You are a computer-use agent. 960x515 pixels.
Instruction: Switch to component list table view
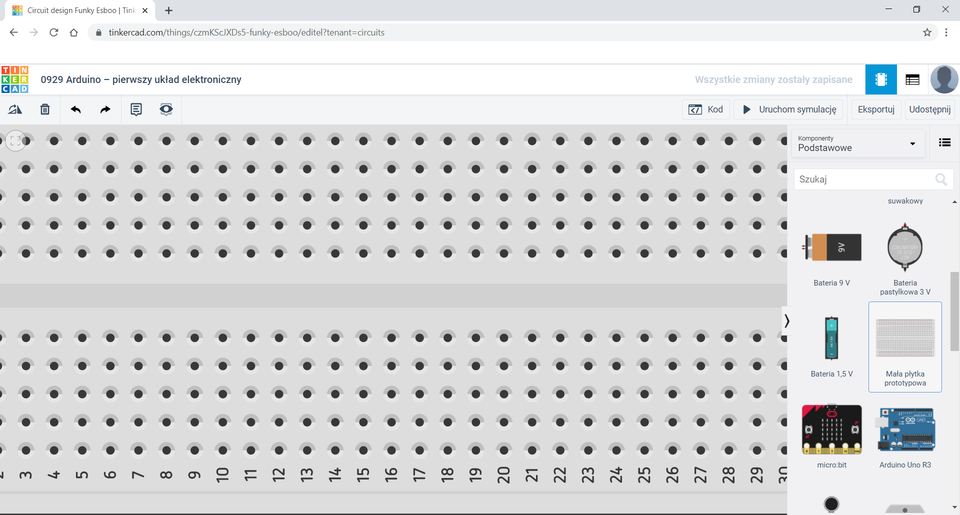point(912,79)
